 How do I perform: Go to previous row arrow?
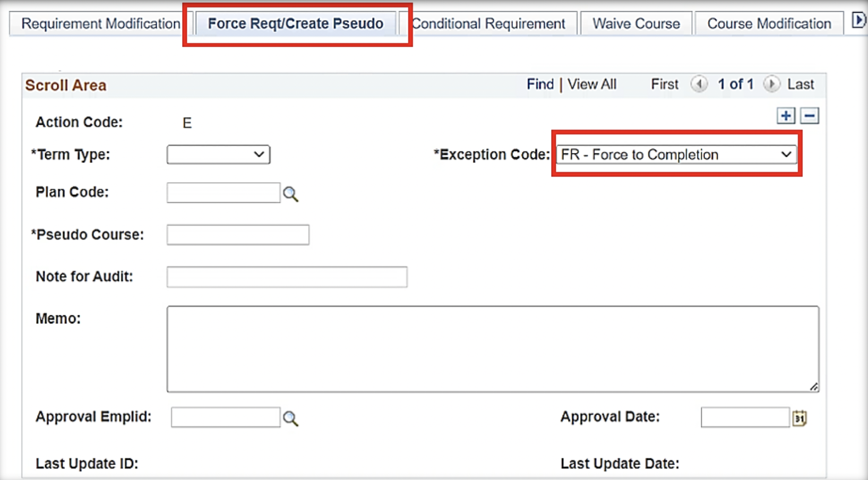pyautogui.click(x=699, y=84)
